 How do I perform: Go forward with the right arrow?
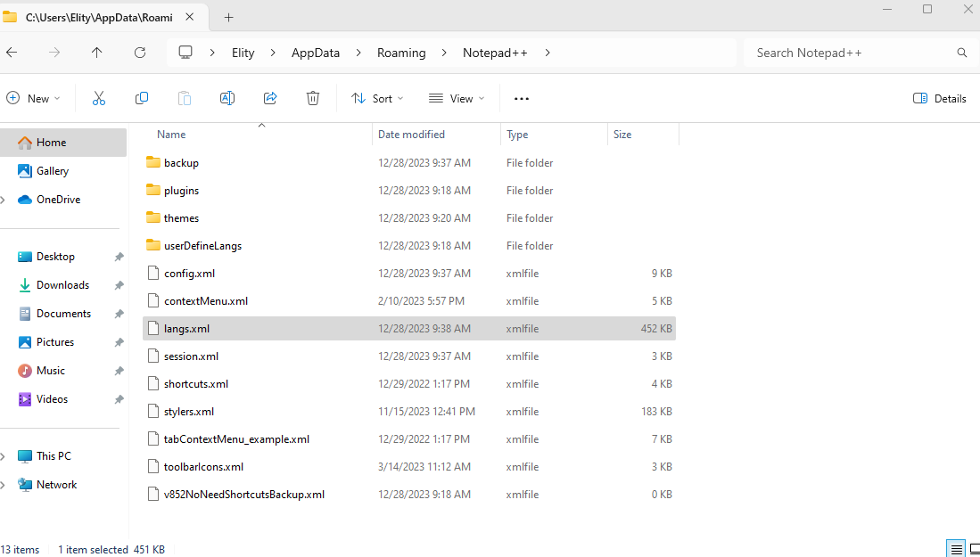pos(54,53)
